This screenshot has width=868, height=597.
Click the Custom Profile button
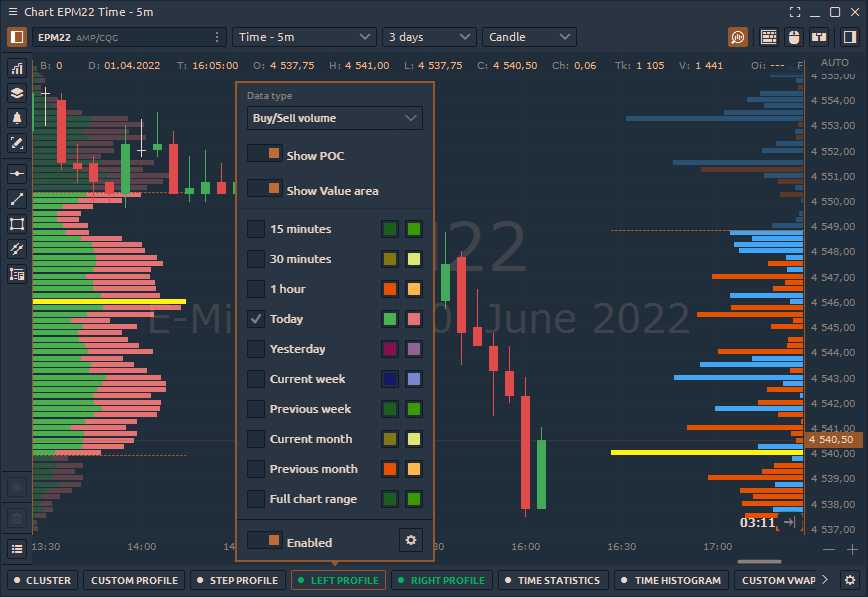coord(134,580)
